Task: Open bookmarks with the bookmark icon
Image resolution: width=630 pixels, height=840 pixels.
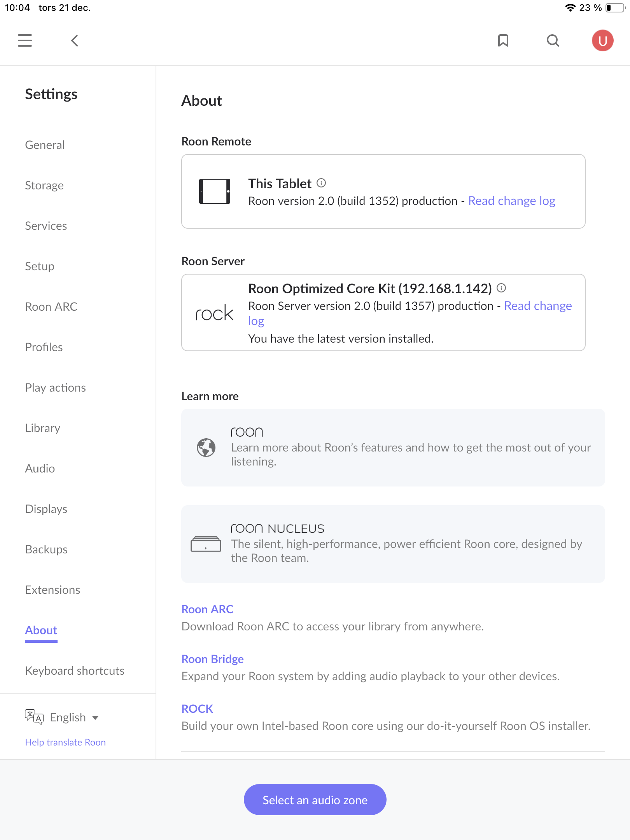Action: pos(503,40)
